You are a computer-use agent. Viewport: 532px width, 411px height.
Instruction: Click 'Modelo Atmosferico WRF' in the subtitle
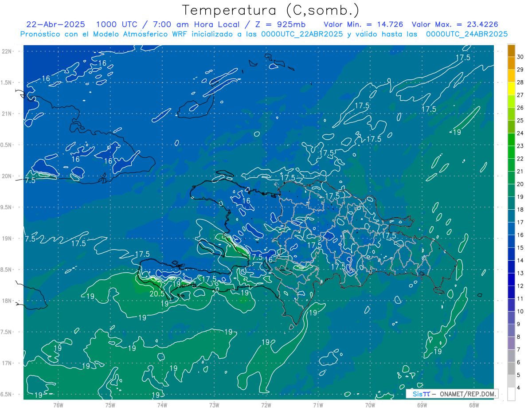click(x=139, y=34)
